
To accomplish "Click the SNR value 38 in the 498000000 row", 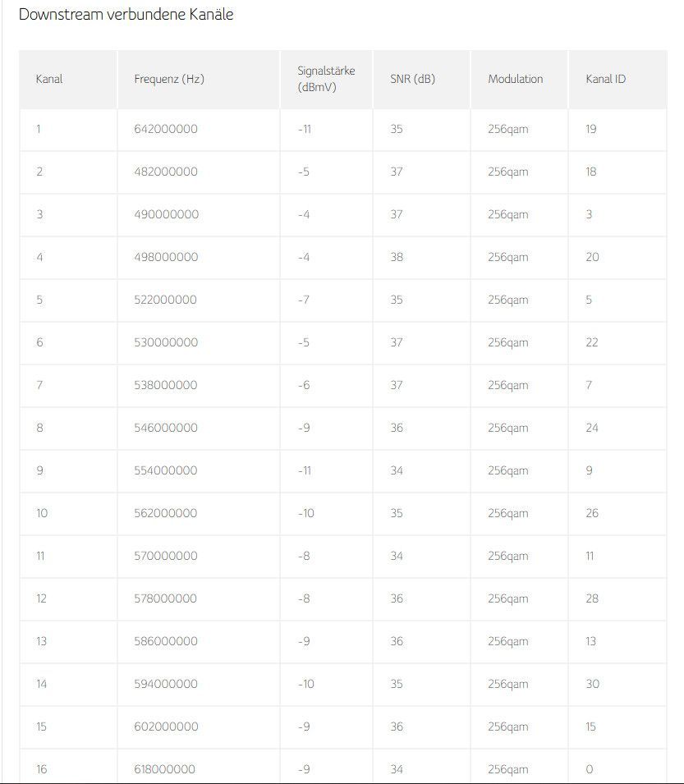I will (x=397, y=257).
